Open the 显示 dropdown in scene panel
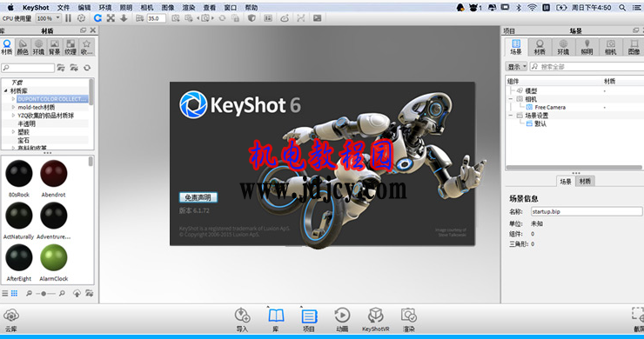 tap(516, 66)
